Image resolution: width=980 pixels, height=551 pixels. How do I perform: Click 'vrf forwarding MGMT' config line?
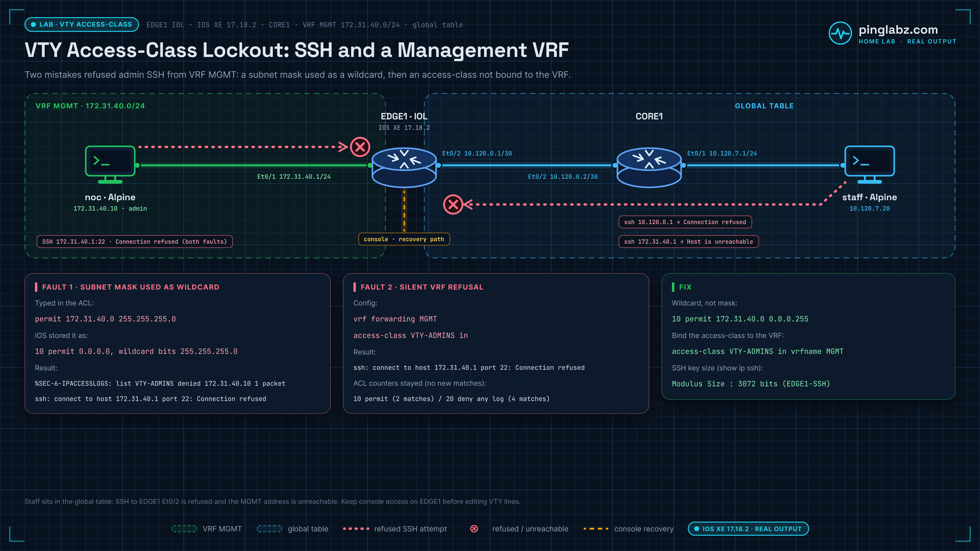coord(395,319)
